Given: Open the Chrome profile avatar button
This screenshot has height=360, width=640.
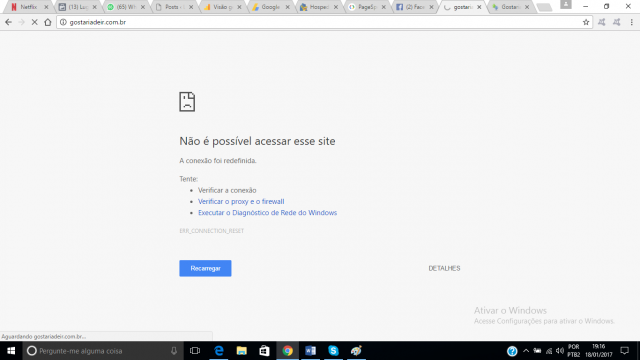Looking at the screenshot, I should click(566, 4).
